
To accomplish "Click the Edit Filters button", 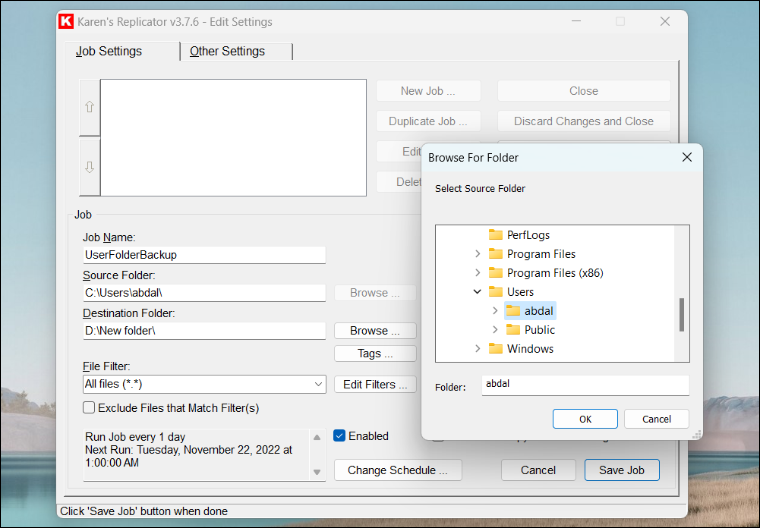I will point(375,384).
